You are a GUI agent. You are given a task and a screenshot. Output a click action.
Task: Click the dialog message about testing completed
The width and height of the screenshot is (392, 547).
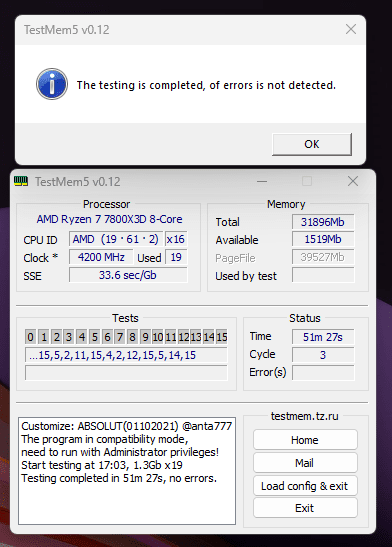[x=206, y=85]
